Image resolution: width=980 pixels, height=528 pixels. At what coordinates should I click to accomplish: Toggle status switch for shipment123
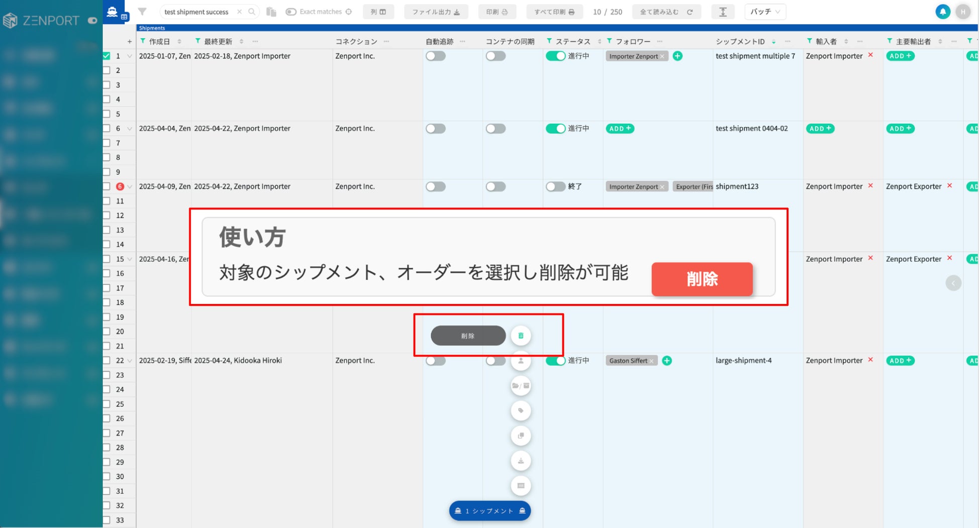tap(556, 186)
